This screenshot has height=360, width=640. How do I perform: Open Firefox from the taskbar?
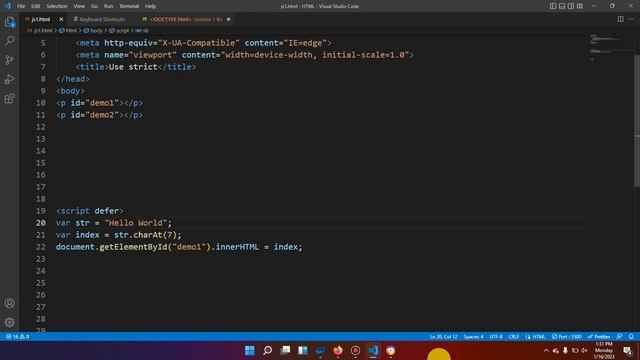(338, 350)
